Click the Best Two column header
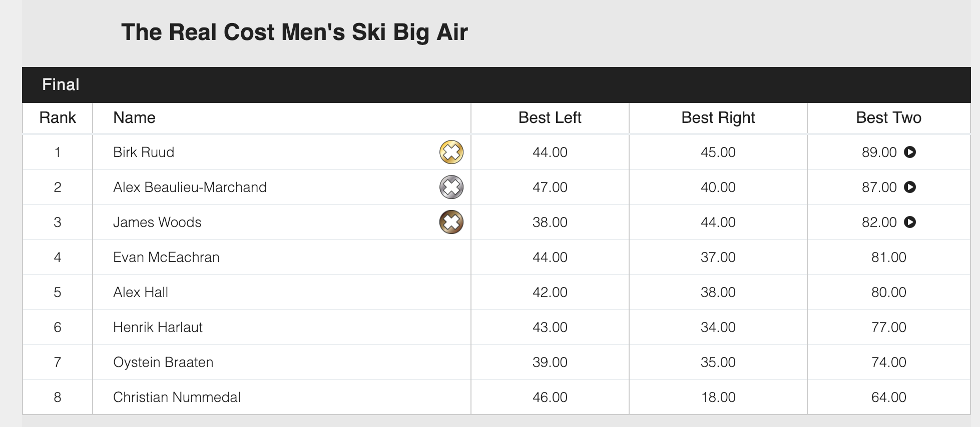The height and width of the screenshot is (427, 980). 888,117
